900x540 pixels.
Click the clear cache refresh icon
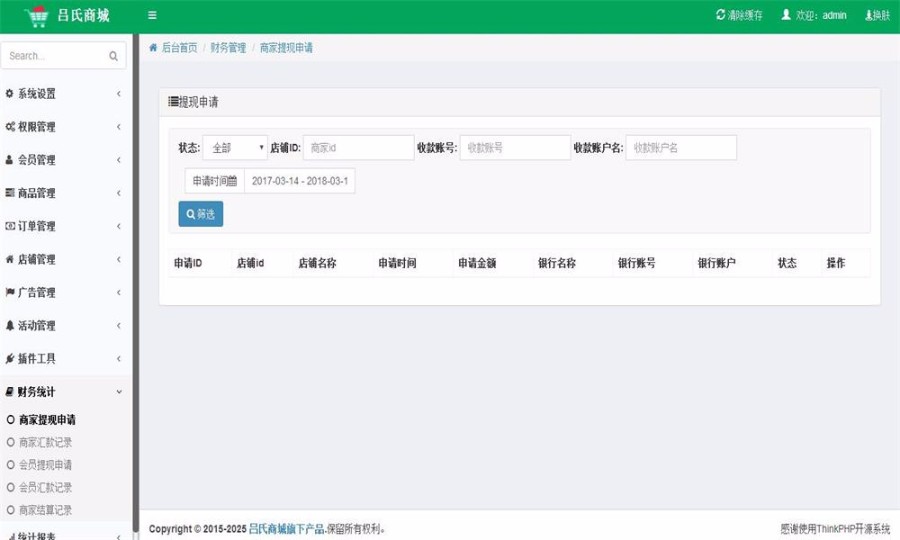click(720, 15)
